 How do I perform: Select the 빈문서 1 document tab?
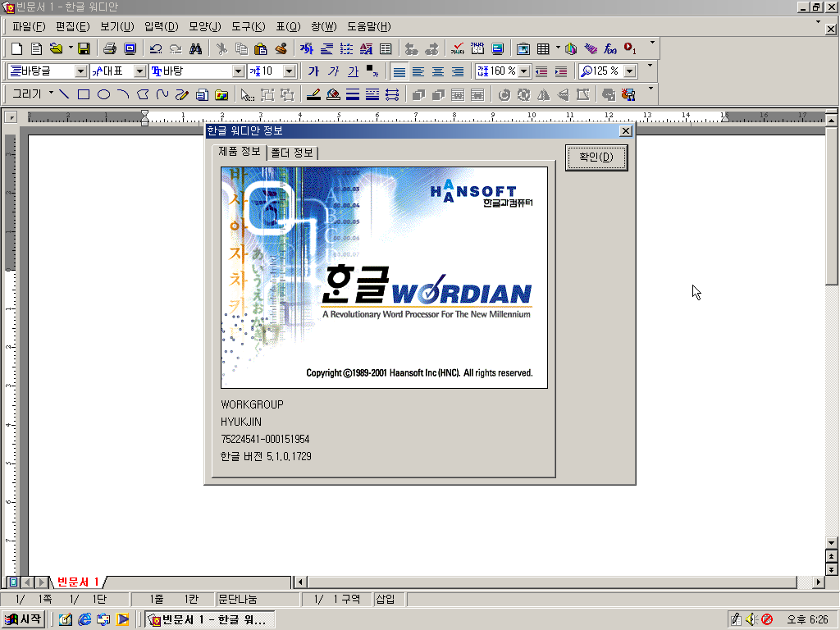(x=78, y=582)
